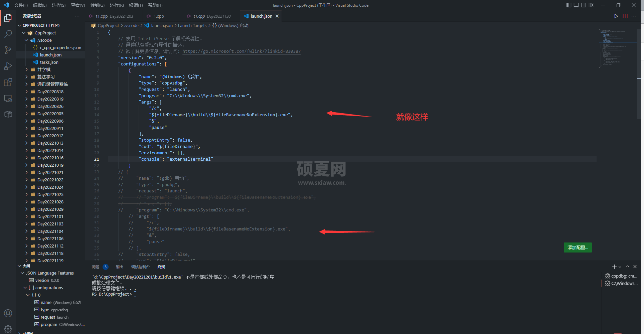644x334 pixels.
Task: Click CppProject in the breadcrumb
Action: [108, 25]
